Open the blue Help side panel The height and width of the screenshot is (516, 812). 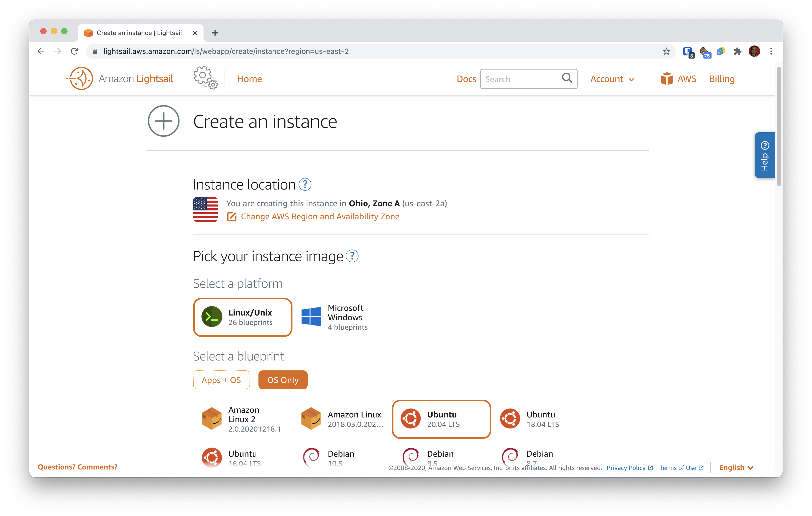764,155
